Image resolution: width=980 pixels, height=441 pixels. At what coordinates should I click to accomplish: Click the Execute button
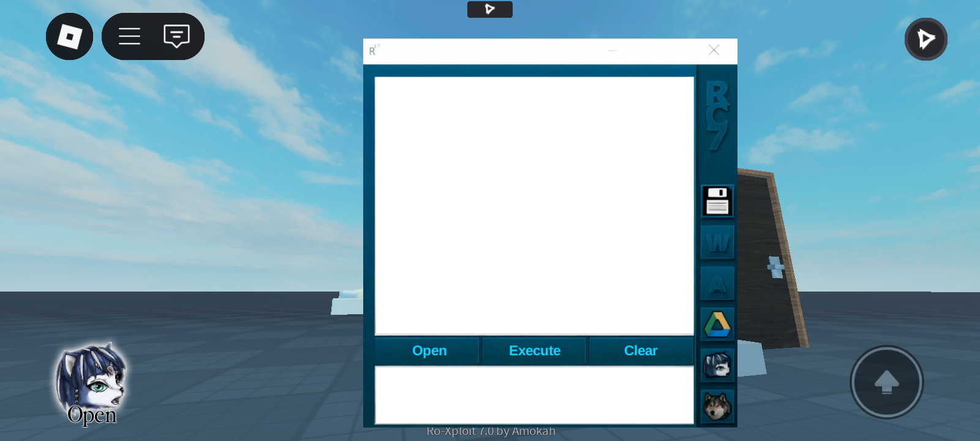(535, 351)
